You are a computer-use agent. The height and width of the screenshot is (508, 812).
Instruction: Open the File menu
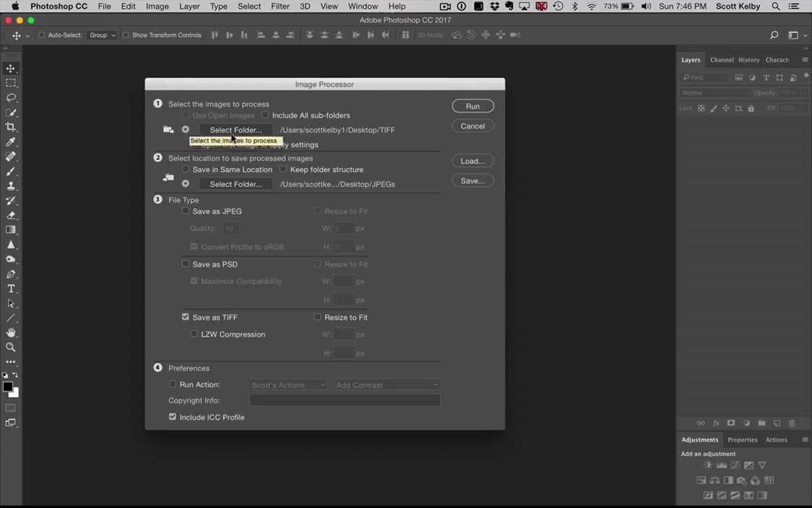(x=104, y=6)
